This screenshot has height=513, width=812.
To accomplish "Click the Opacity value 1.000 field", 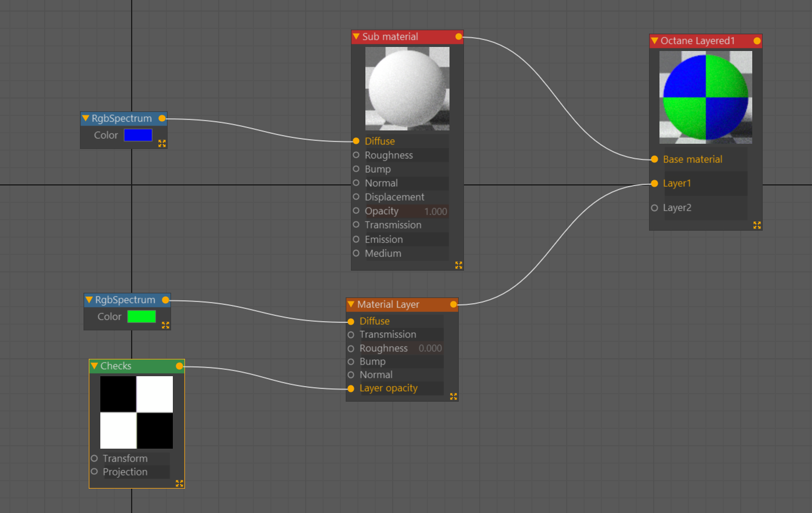I will [436, 211].
